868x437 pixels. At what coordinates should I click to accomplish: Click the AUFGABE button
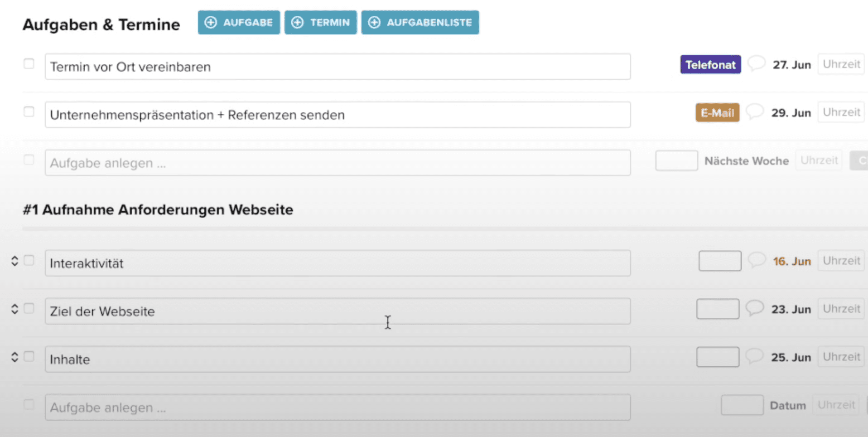tap(238, 22)
